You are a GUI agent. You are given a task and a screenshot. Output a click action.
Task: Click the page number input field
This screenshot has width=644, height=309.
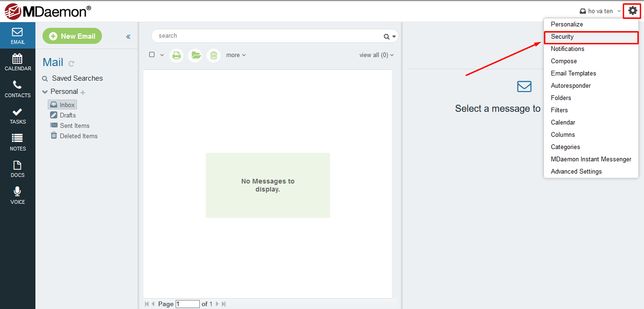tap(187, 304)
